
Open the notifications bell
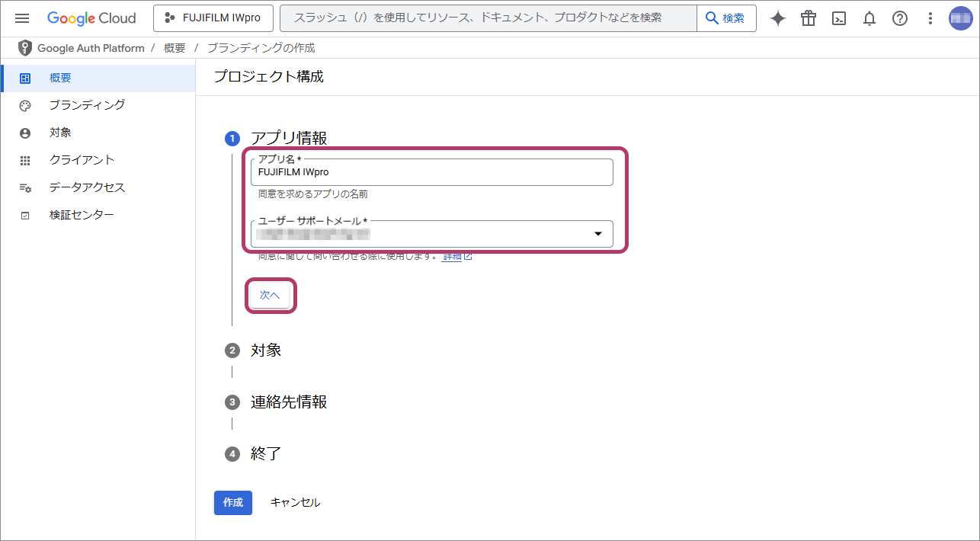(x=870, y=18)
